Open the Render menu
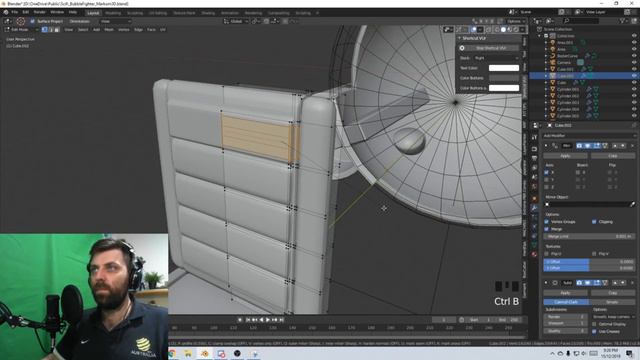 click(x=40, y=12)
